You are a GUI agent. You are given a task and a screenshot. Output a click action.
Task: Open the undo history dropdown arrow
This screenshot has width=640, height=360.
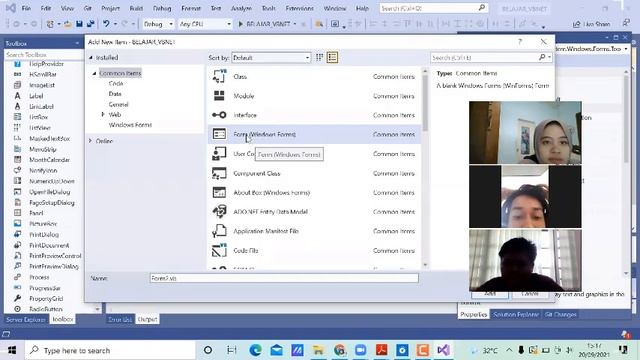115,24
